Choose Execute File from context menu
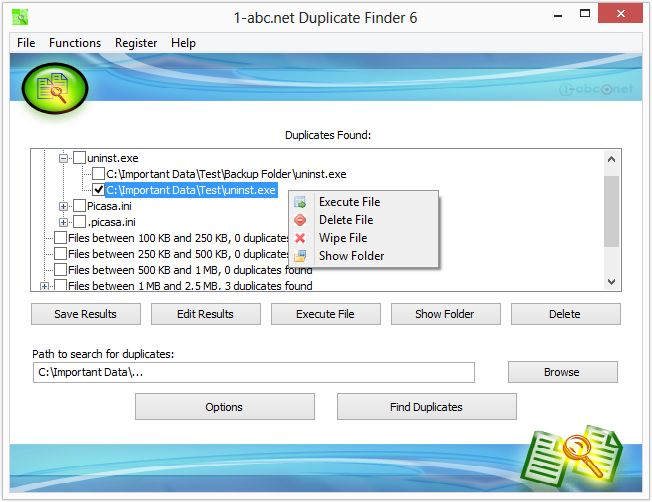652x502 pixels. coord(363,202)
